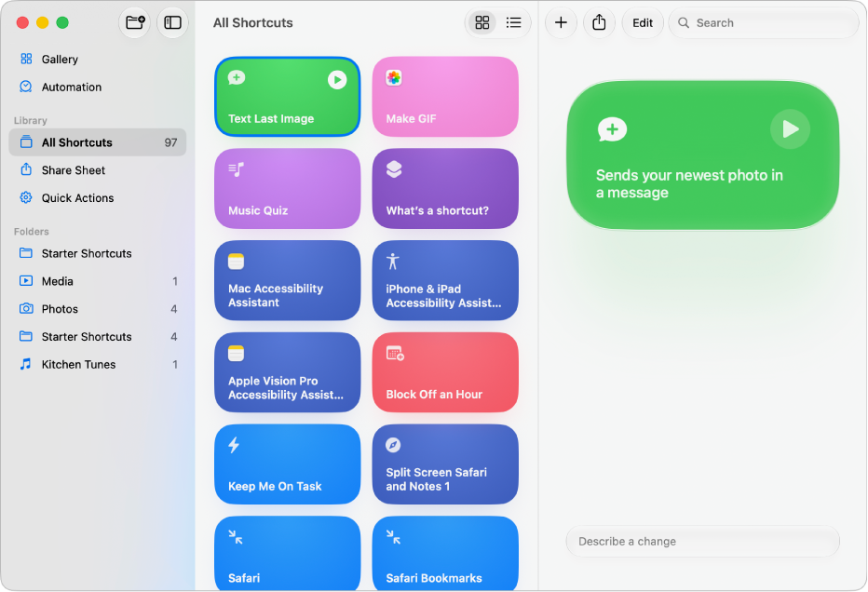Select the Keep Me On Task shortcut

click(x=287, y=464)
